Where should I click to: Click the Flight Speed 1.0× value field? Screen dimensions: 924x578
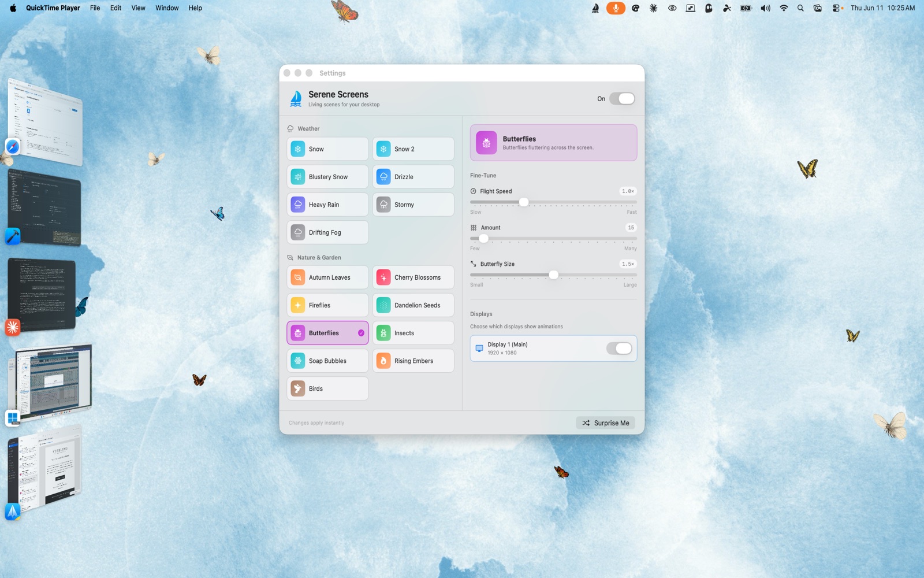click(x=628, y=191)
